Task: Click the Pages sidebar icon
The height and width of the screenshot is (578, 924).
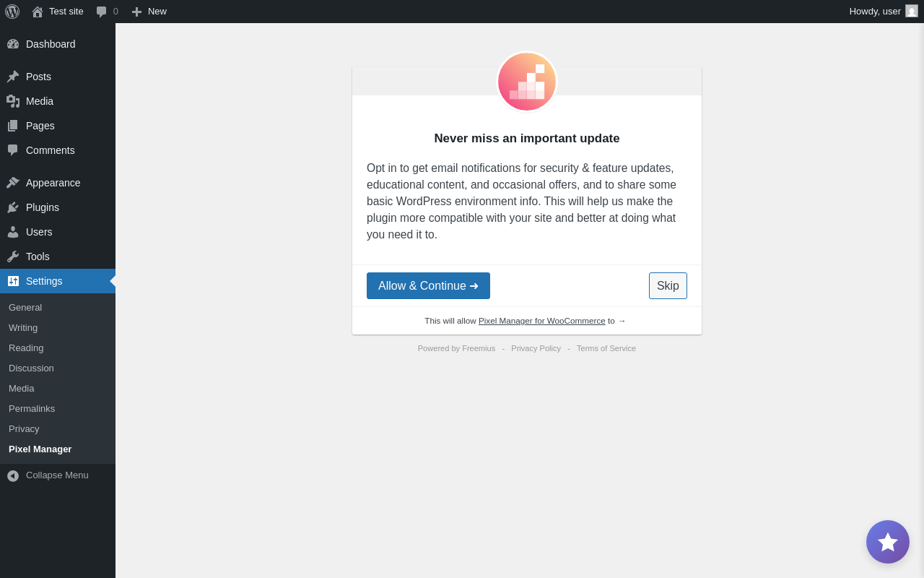Action: [13, 126]
